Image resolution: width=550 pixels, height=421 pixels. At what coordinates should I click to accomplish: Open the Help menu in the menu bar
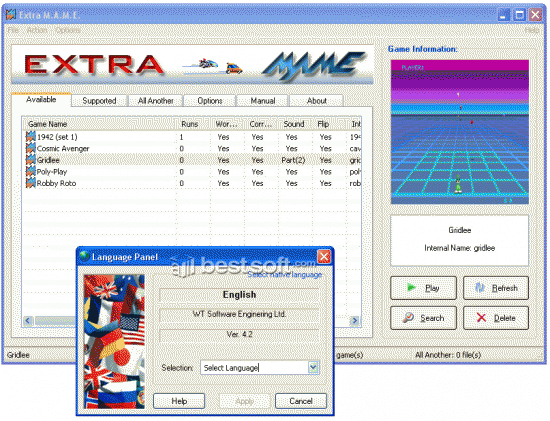click(532, 30)
